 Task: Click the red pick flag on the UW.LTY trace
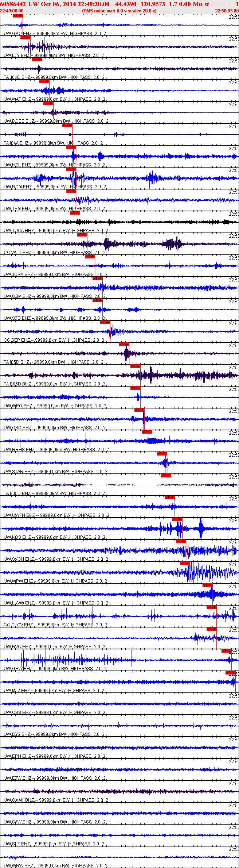pos(25,38)
